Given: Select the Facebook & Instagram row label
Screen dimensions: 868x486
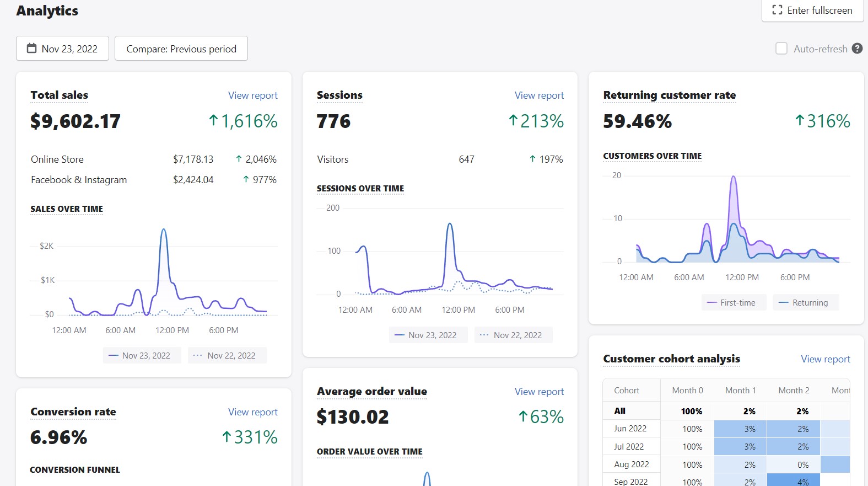Looking at the screenshot, I should (79, 180).
